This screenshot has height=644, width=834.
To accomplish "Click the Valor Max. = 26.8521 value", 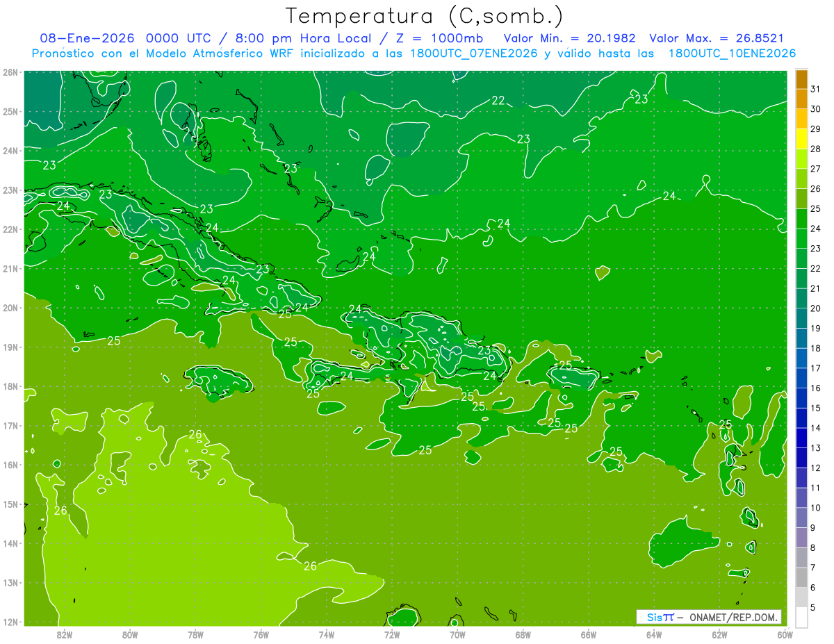I will [x=716, y=38].
